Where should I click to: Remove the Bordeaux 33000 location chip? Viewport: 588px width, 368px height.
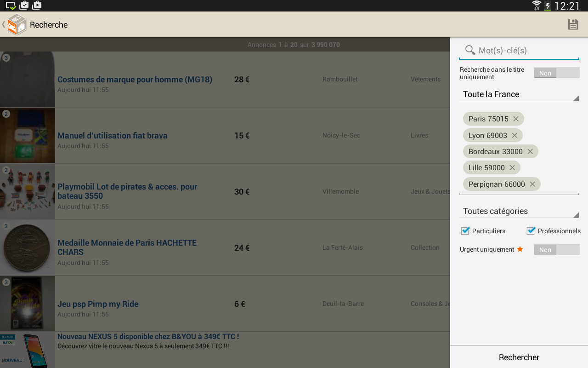pos(530,151)
